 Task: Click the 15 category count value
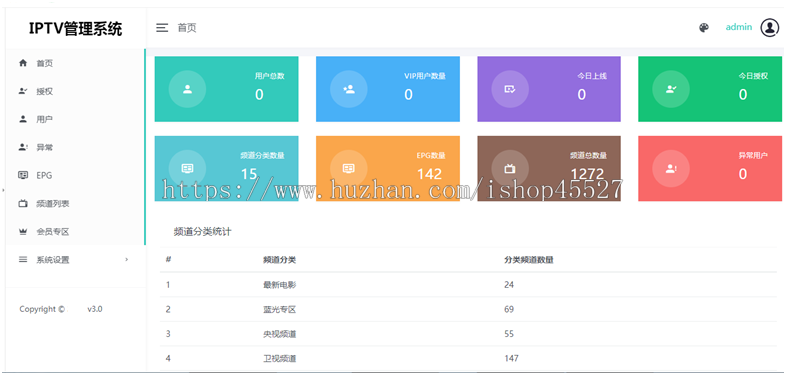(249, 173)
